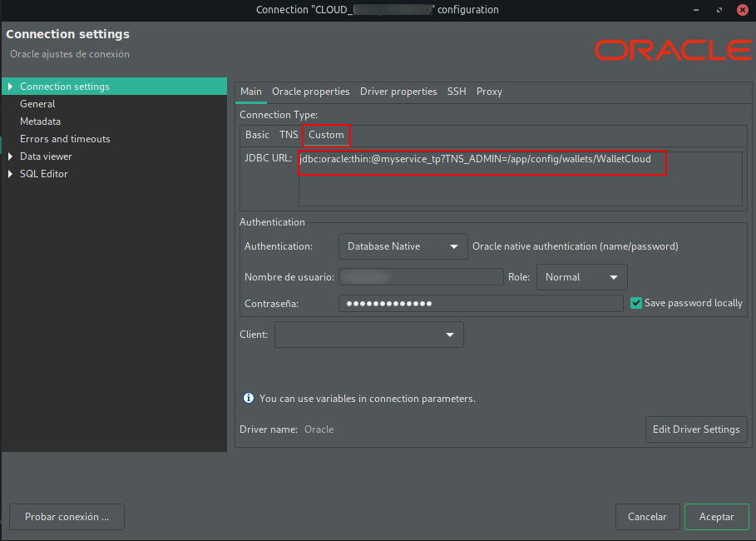This screenshot has width=756, height=541.
Task: Click the info icon about connection variables
Action: click(x=248, y=398)
